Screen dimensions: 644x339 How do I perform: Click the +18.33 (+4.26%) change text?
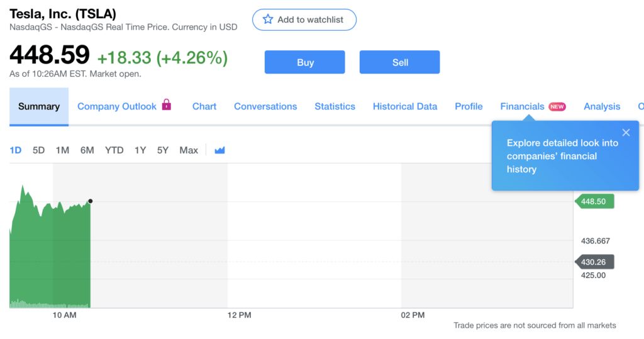pyautogui.click(x=162, y=57)
